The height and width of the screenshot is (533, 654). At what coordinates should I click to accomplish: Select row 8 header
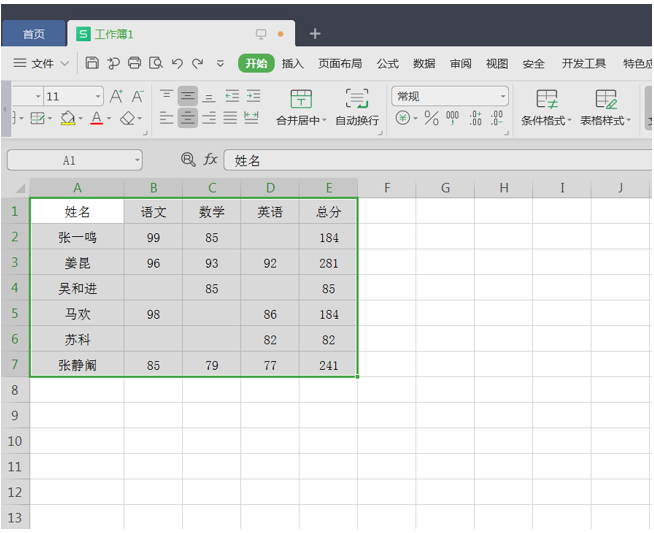[x=15, y=390]
